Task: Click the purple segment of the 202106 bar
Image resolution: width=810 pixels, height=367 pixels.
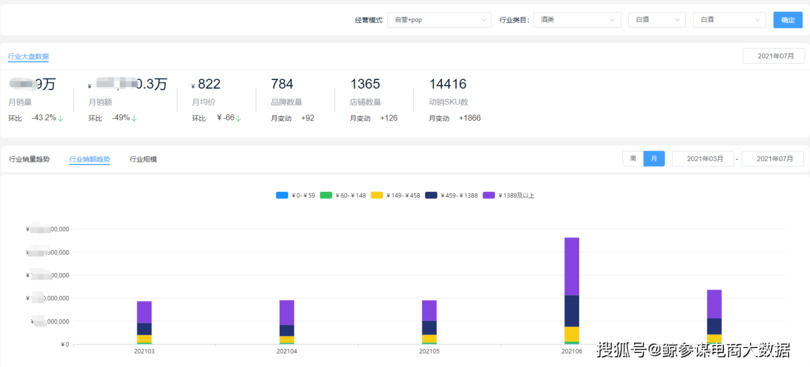Action: click(x=571, y=267)
